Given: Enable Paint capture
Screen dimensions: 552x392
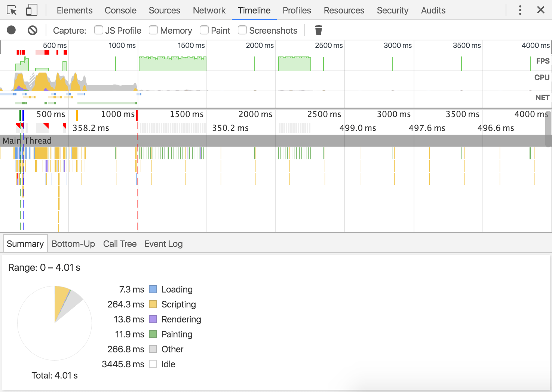Looking at the screenshot, I should pyautogui.click(x=204, y=30).
